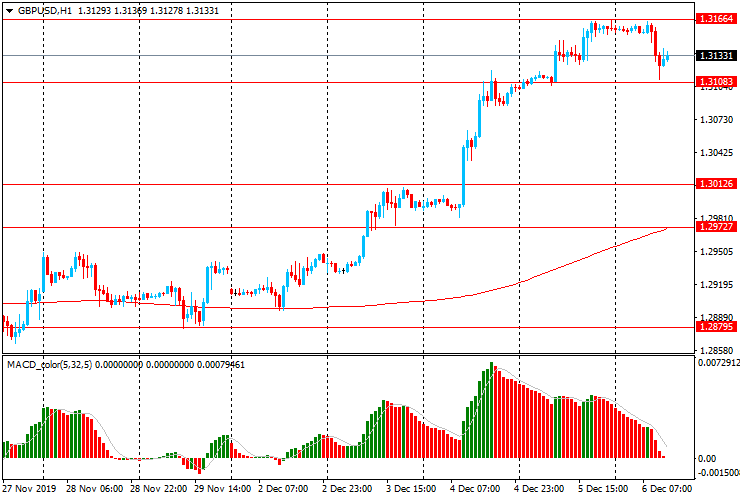The width and height of the screenshot is (740, 500).
Task: Click the 1.30425 price axis value
Action: [x=716, y=153]
